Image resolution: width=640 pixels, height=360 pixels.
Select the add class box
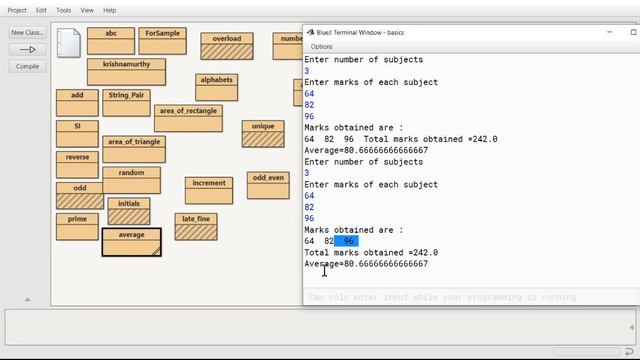77,103
